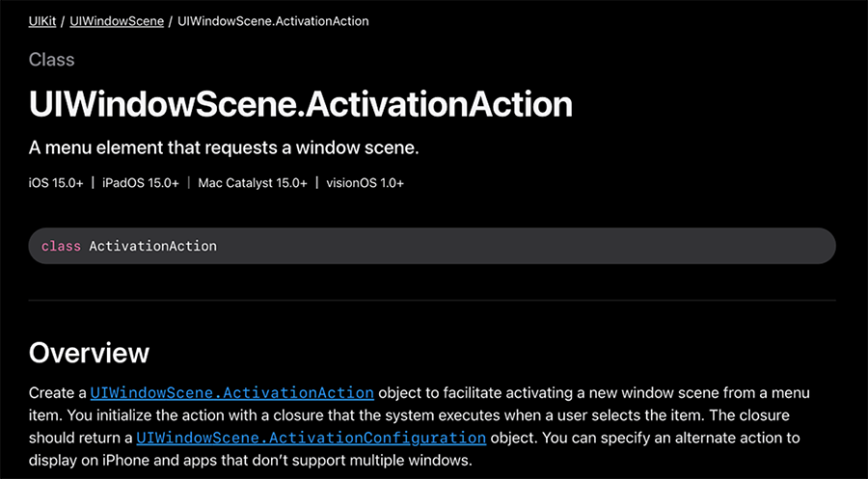Click the gray Class label above the title
Image resolution: width=868 pixels, height=479 pixels.
pos(51,60)
